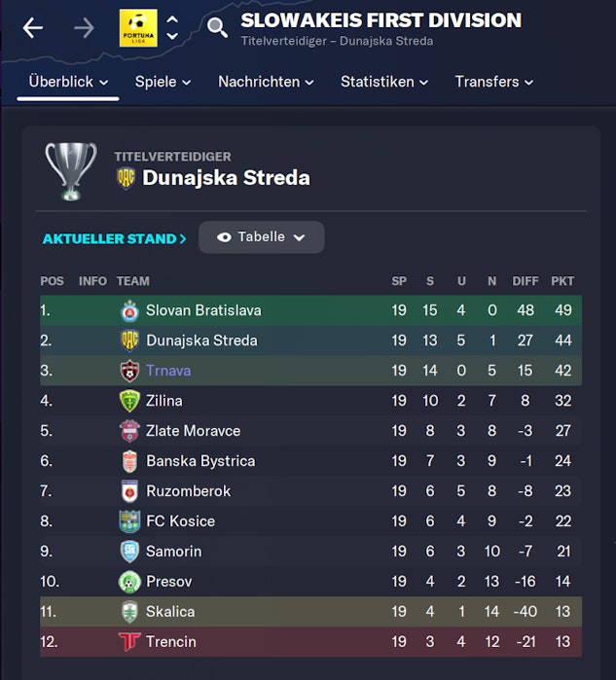This screenshot has height=680, width=616.
Task: Click the silver trophy icon
Action: click(71, 171)
